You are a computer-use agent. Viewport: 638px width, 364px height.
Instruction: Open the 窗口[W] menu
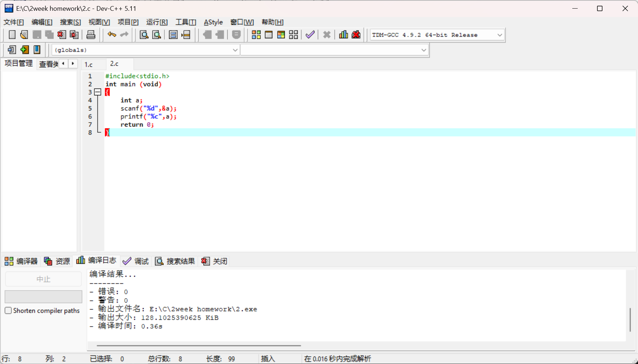tap(242, 22)
